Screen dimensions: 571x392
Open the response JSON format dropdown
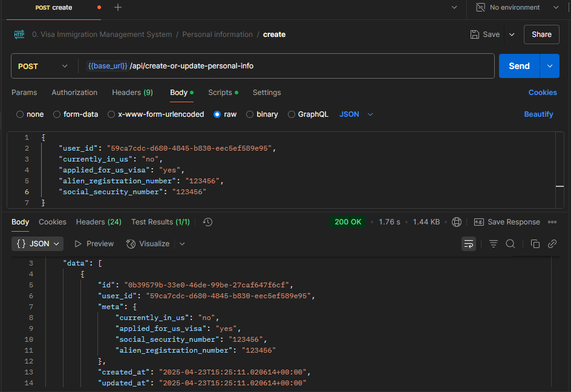pos(38,244)
